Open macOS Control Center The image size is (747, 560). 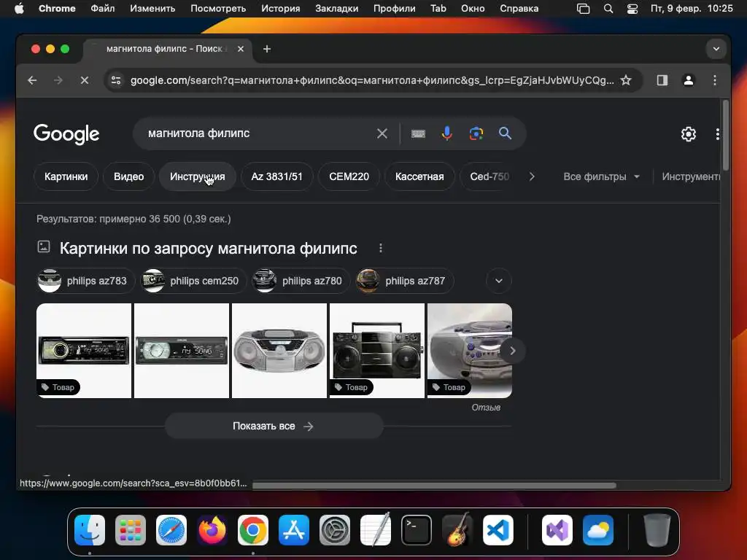632,9
